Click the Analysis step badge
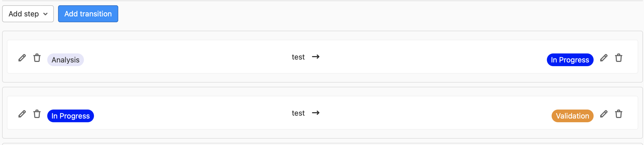 click(x=65, y=60)
